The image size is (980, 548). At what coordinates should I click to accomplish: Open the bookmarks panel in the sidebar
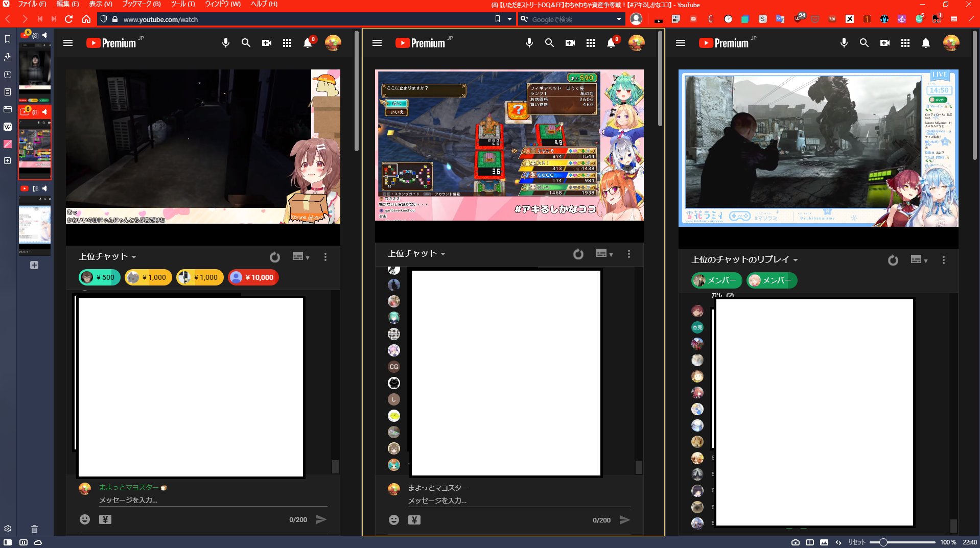point(8,39)
